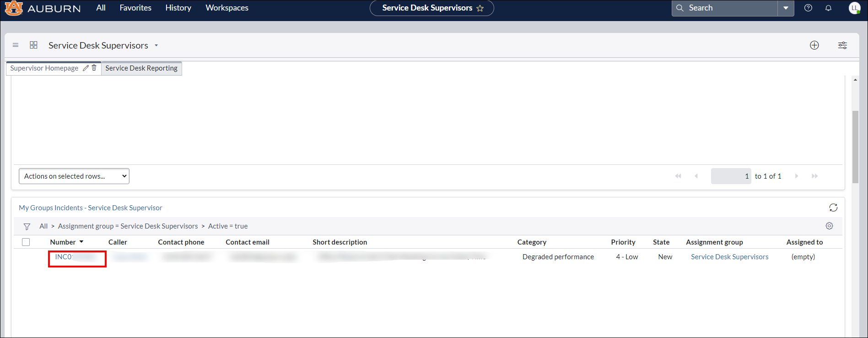Click Degraded performance category cell

(x=558, y=257)
